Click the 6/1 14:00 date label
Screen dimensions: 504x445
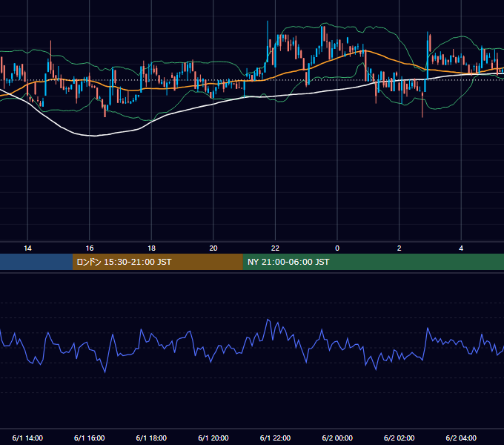click(x=27, y=438)
